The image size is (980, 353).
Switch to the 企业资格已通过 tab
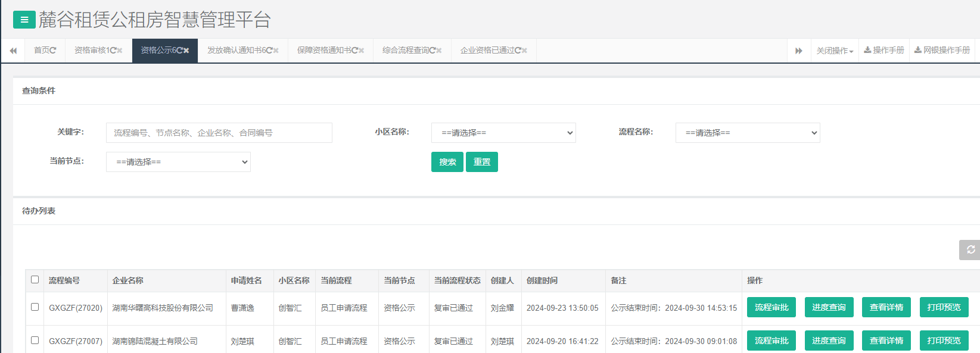[x=487, y=51]
